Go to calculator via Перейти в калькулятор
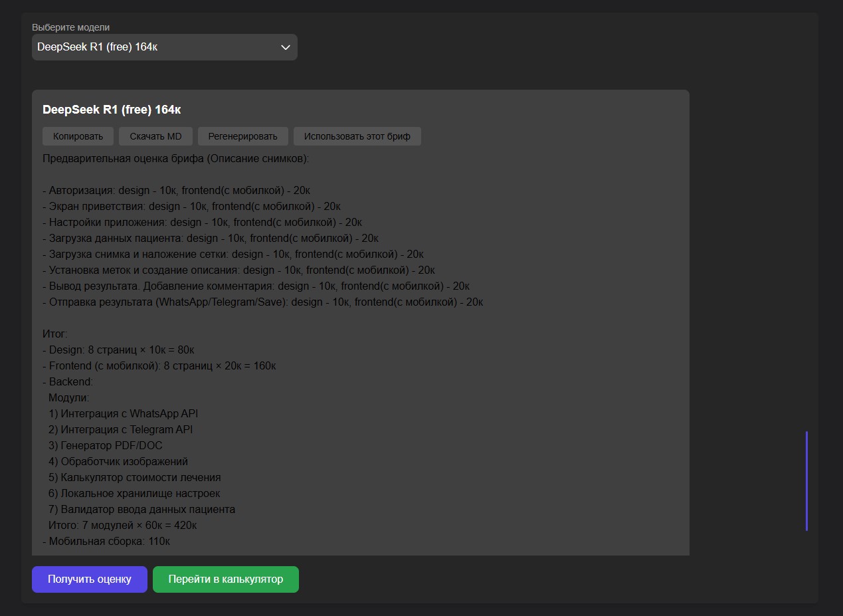This screenshot has height=616, width=843. [225, 579]
